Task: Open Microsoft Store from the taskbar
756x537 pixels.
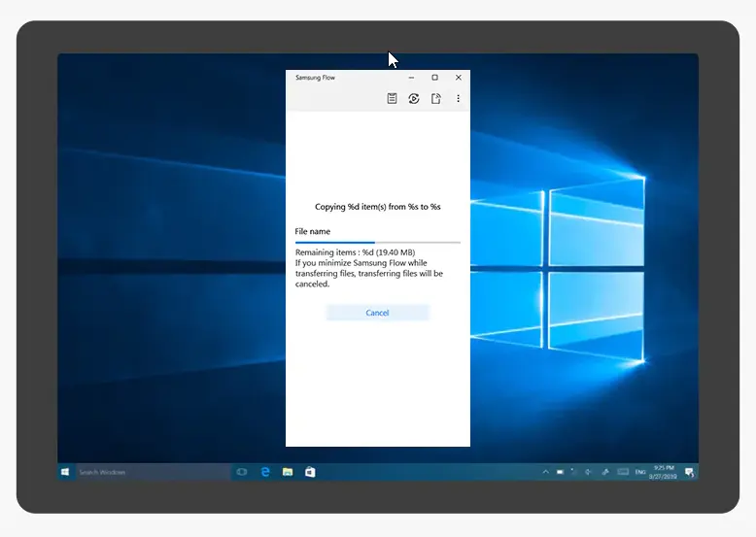Action: point(310,472)
